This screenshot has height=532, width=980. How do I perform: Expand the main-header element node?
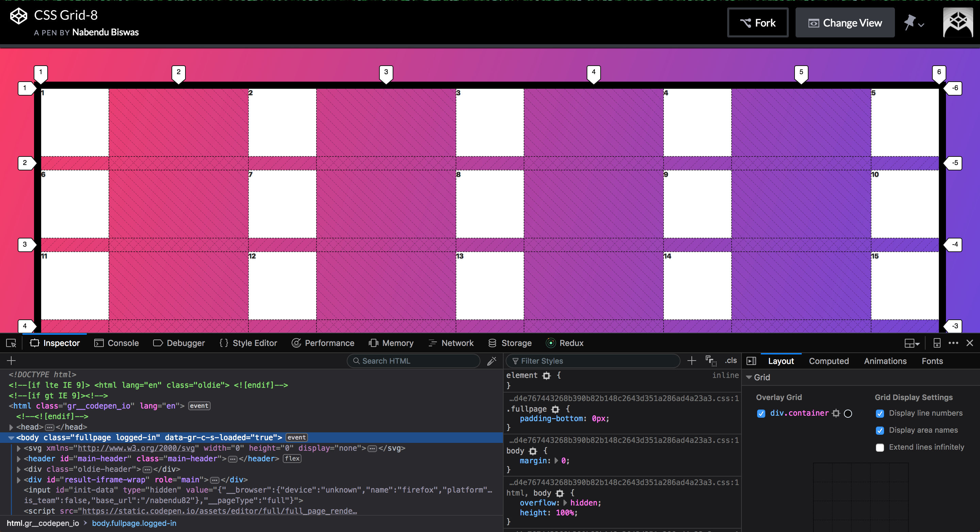(19, 459)
